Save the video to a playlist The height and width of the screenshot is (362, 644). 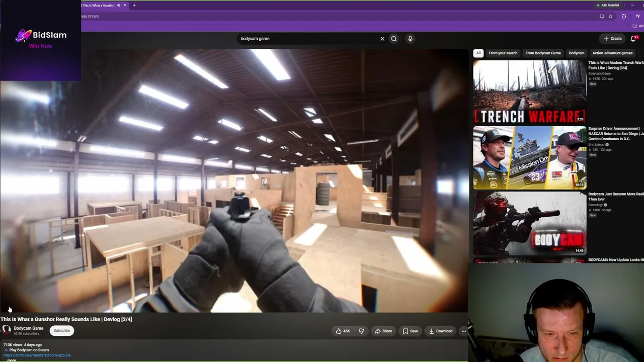[x=411, y=331]
